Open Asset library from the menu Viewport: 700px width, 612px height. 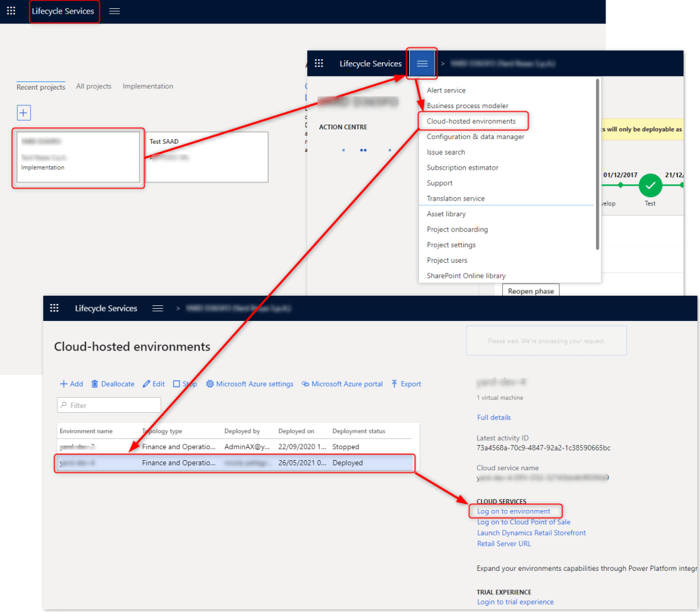pos(446,214)
